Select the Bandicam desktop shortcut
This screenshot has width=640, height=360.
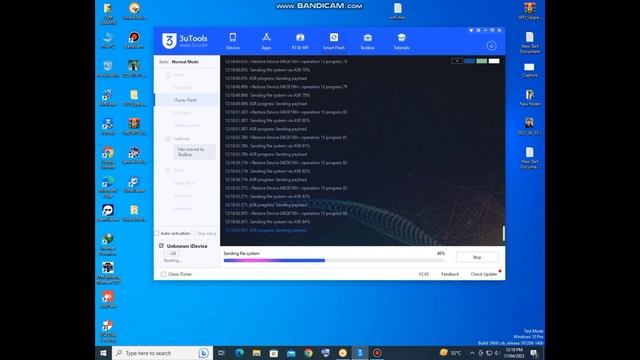click(134, 40)
